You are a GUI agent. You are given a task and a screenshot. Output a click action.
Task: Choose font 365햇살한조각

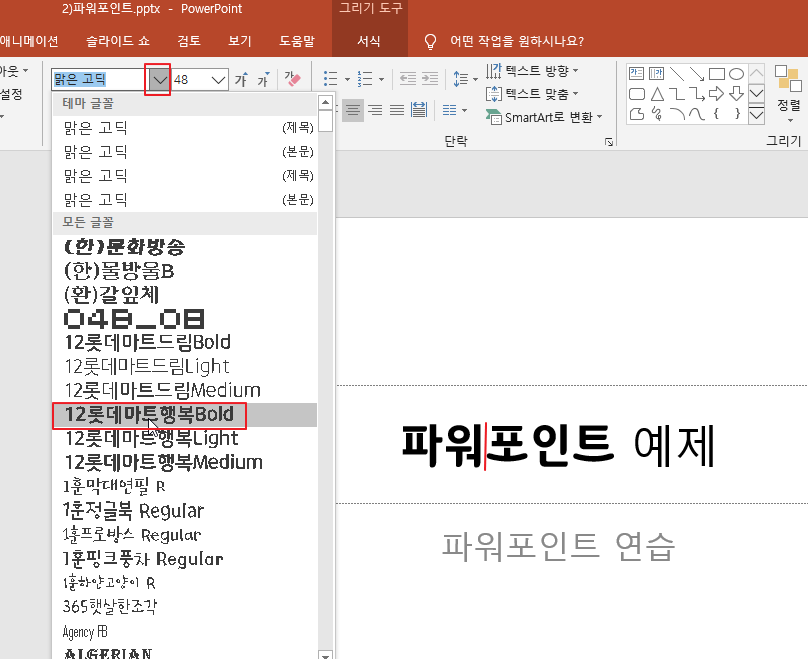pyautogui.click(x=185, y=606)
